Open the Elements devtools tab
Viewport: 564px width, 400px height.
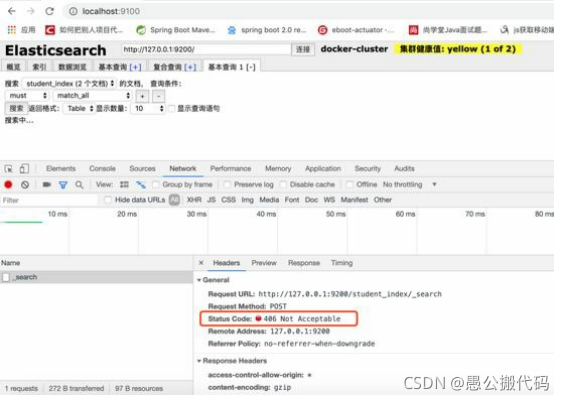[x=61, y=169]
